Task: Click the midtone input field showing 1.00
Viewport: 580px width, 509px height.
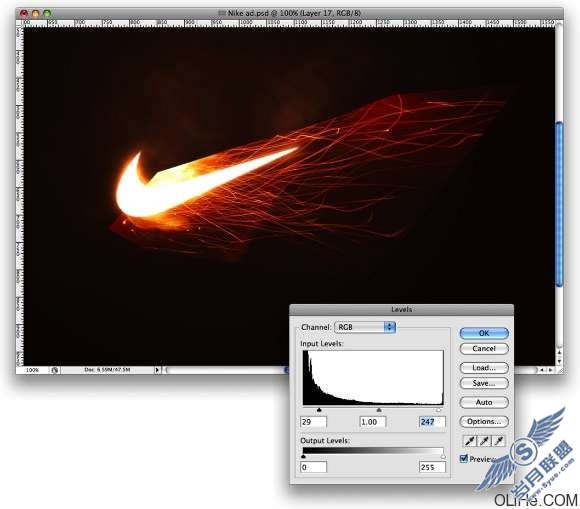Action: pyautogui.click(x=372, y=422)
